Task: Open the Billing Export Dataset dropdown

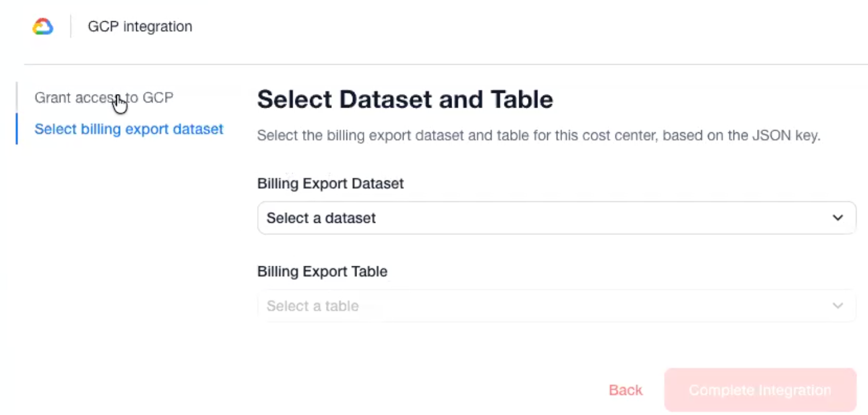Action: (x=556, y=218)
